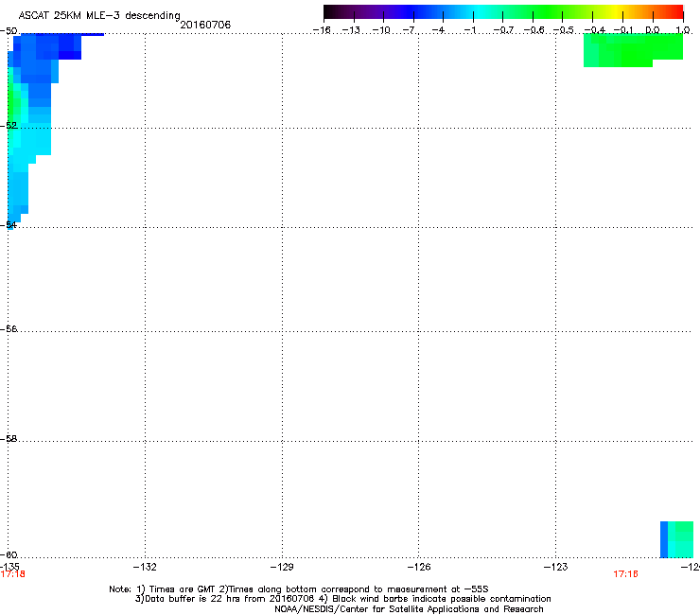Click the red 17:18 pass time stamp
Image resolution: width=700 pixels, height=615 pixels.
tap(13, 574)
